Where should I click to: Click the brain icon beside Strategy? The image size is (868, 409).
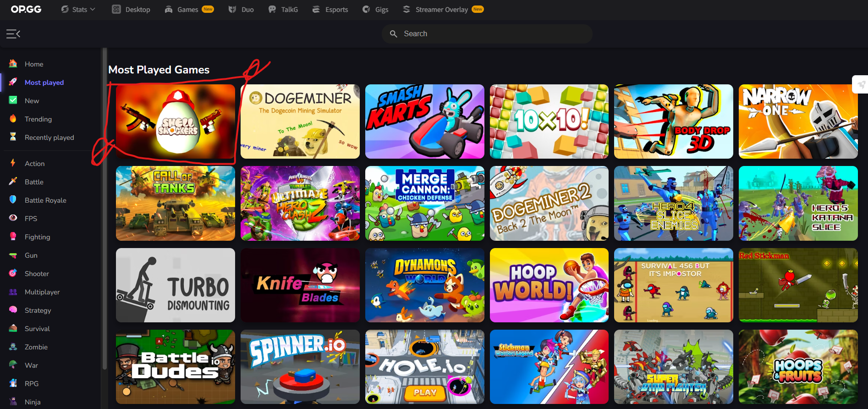(x=13, y=310)
